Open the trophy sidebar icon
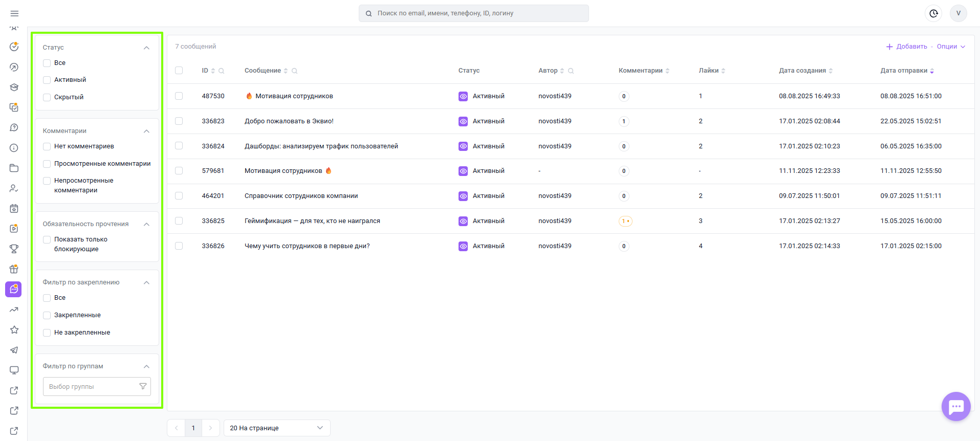The image size is (980, 441). click(x=14, y=249)
